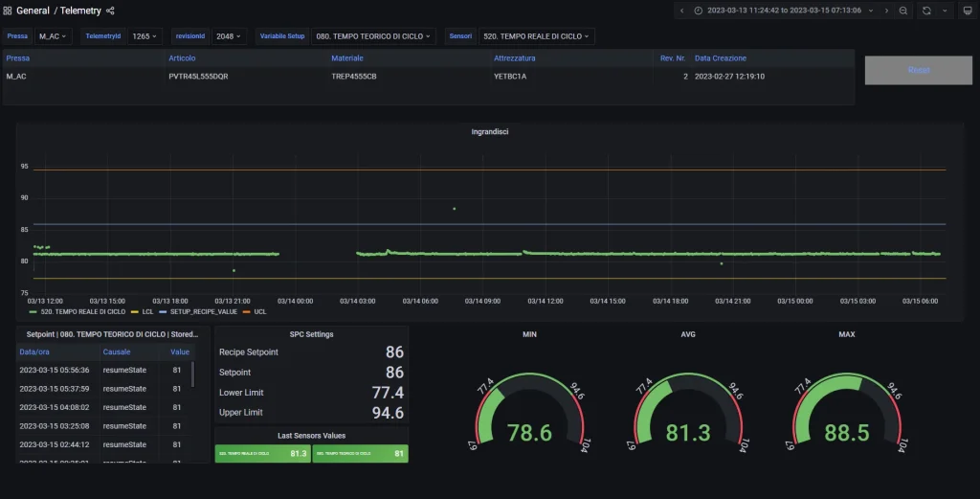
Task: Click the Reset button
Action: pyautogui.click(x=918, y=70)
